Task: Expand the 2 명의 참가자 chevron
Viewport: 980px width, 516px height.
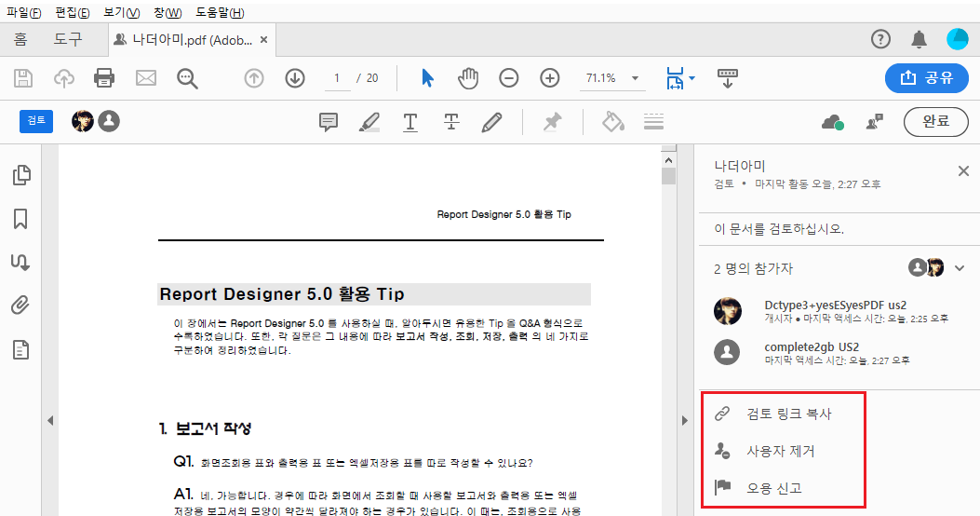Action: (960, 268)
